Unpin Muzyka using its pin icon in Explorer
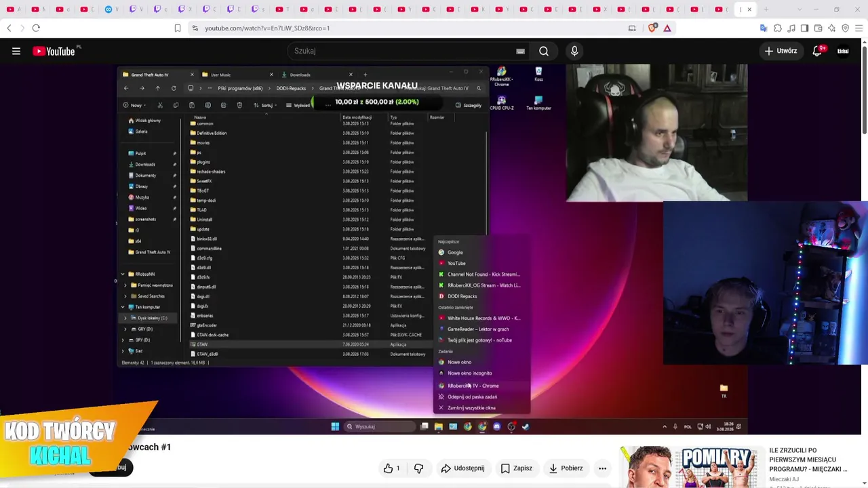This screenshot has width=868, height=488. coord(174,197)
